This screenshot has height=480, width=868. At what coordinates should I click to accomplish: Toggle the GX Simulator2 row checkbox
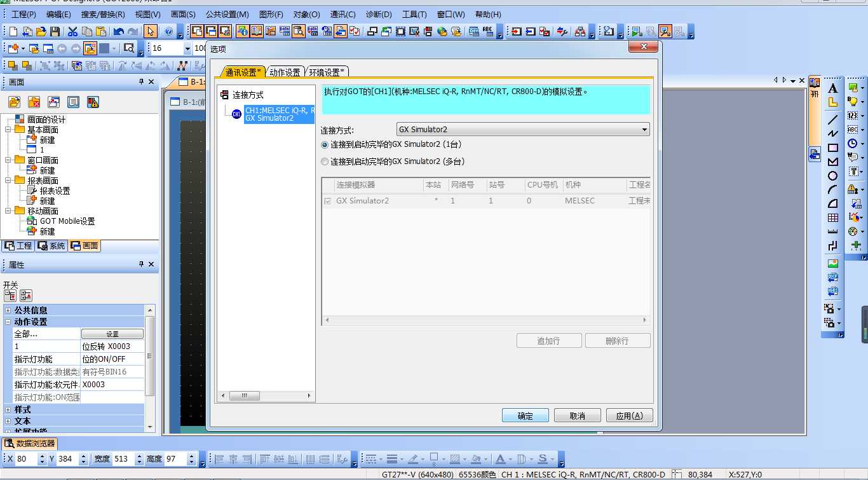pos(328,201)
